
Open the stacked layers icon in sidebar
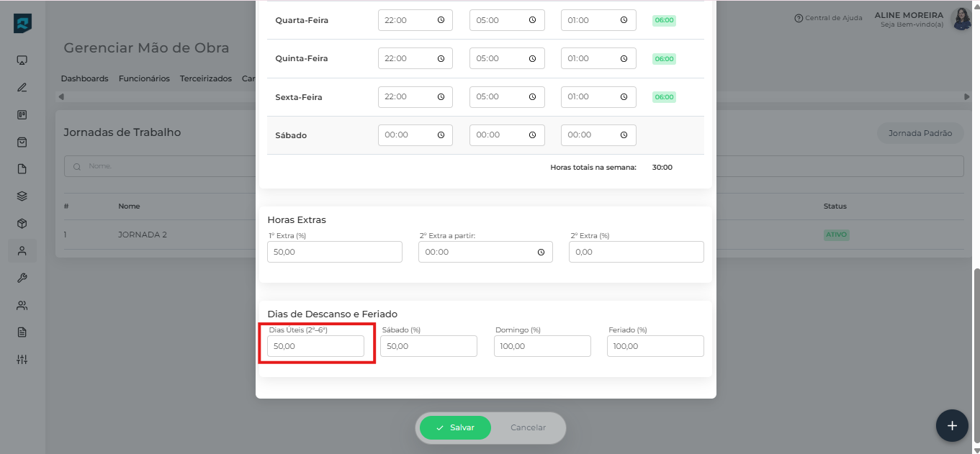point(22,196)
